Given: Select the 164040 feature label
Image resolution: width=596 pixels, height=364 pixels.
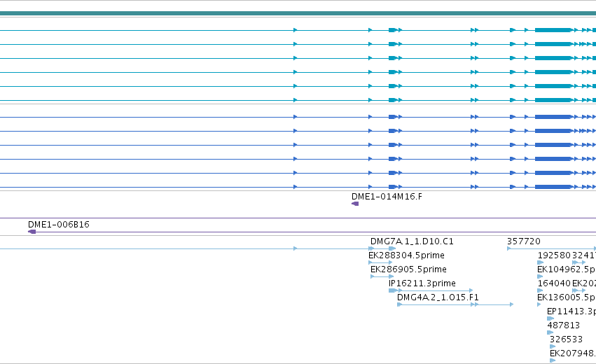Looking at the screenshot, I should [554, 283].
